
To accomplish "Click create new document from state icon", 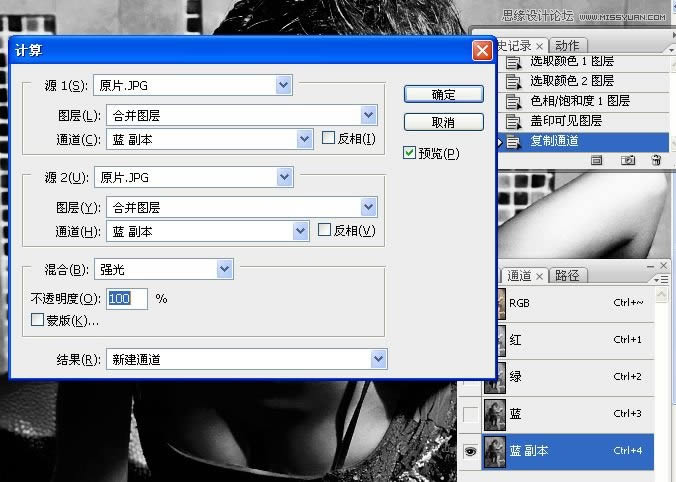I will (x=596, y=159).
